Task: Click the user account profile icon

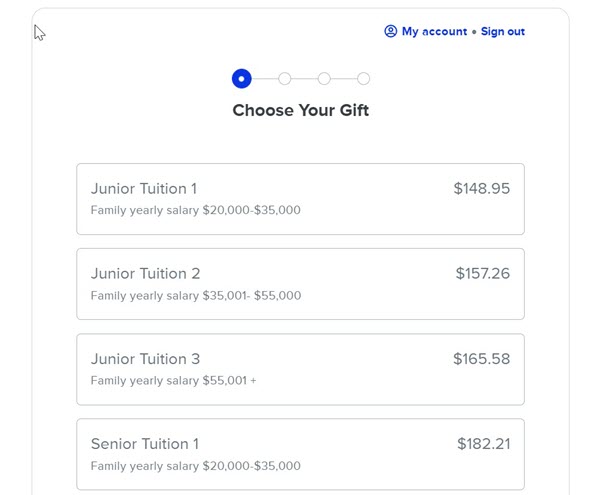Action: click(390, 32)
